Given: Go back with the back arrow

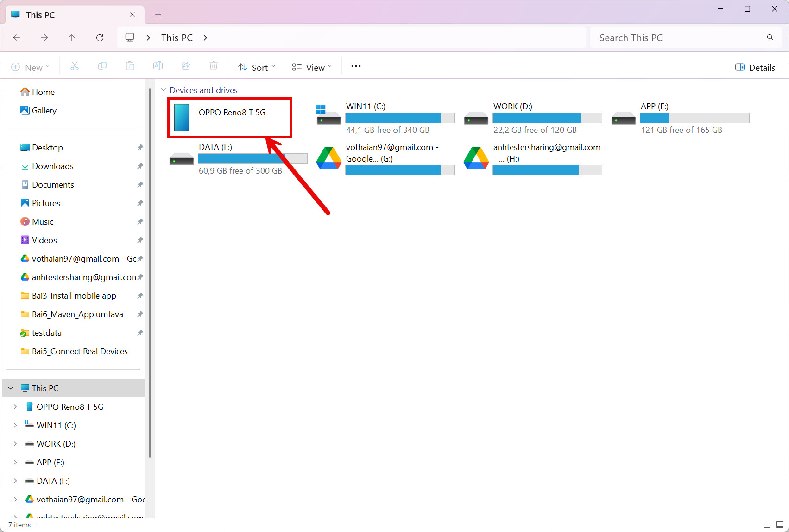Looking at the screenshot, I should pyautogui.click(x=17, y=38).
